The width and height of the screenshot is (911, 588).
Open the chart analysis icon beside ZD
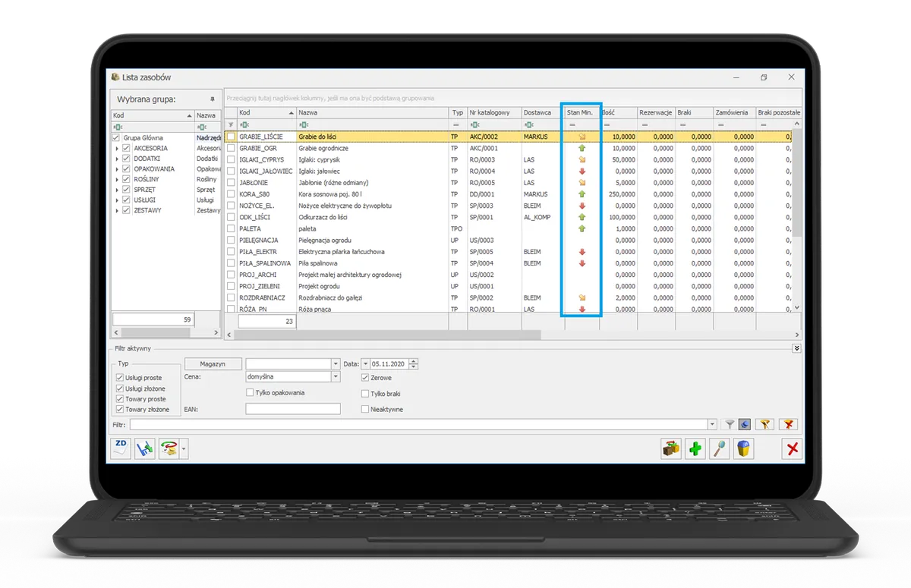point(144,448)
